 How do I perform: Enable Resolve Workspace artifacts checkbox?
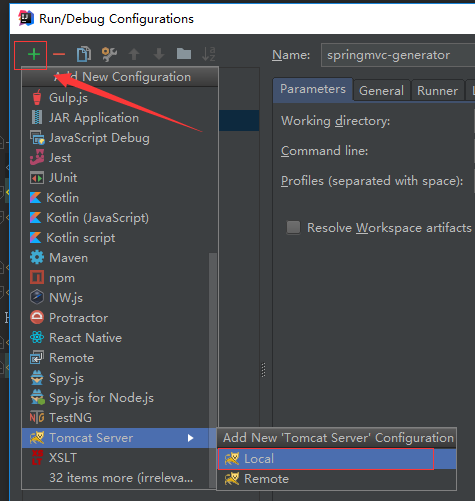[x=293, y=227]
